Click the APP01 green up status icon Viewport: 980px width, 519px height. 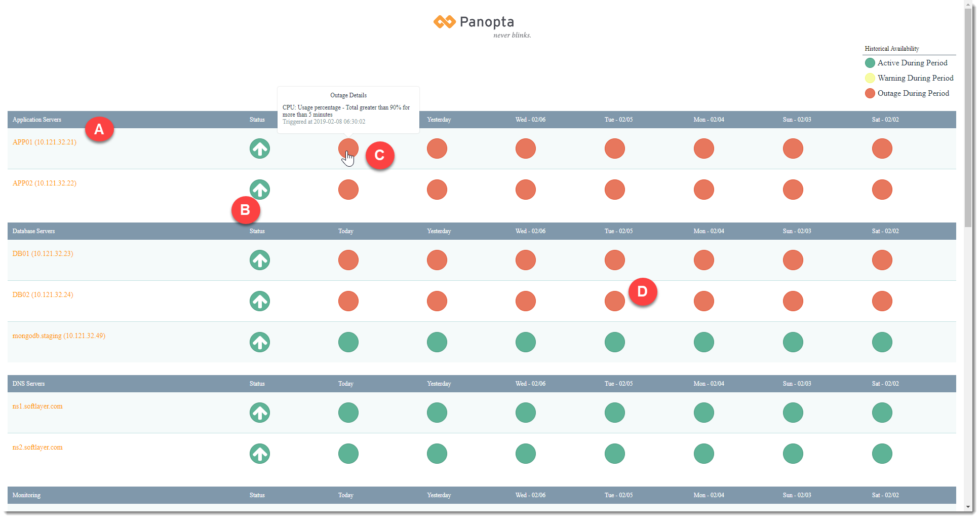(260, 149)
